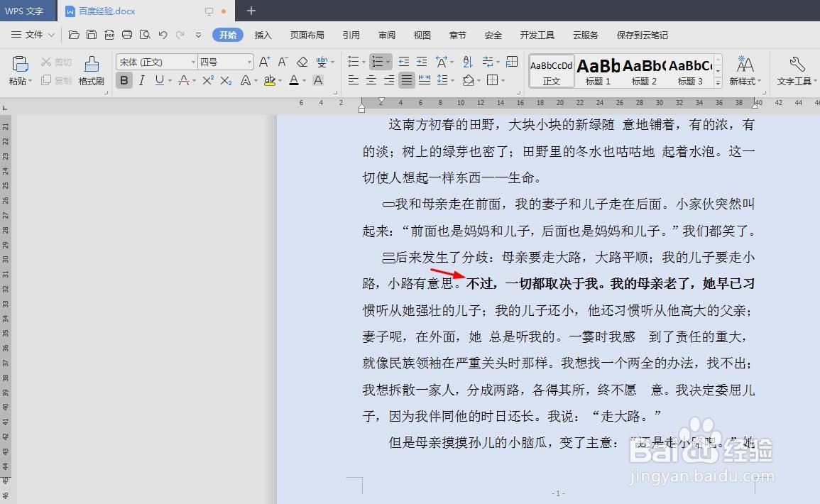
Task: Toggle bold formatting off
Action: pos(125,80)
